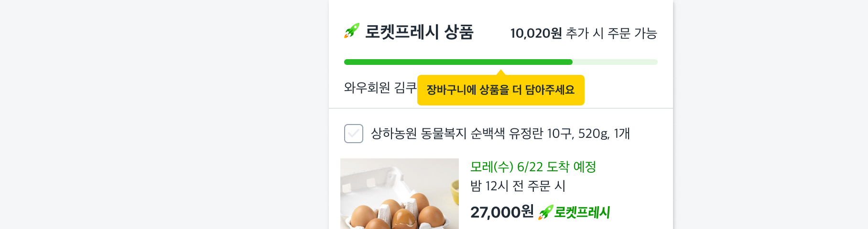
Task: Click the 모레(수) 6/22 도착 예정 delivery text
Action: (533, 167)
